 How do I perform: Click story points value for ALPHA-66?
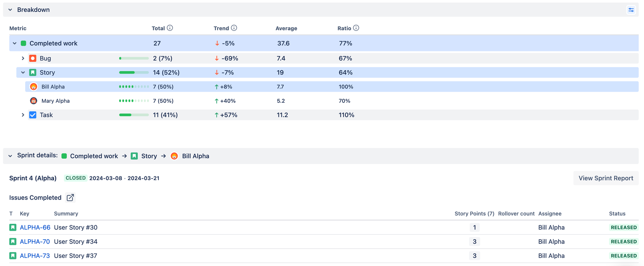474,228
